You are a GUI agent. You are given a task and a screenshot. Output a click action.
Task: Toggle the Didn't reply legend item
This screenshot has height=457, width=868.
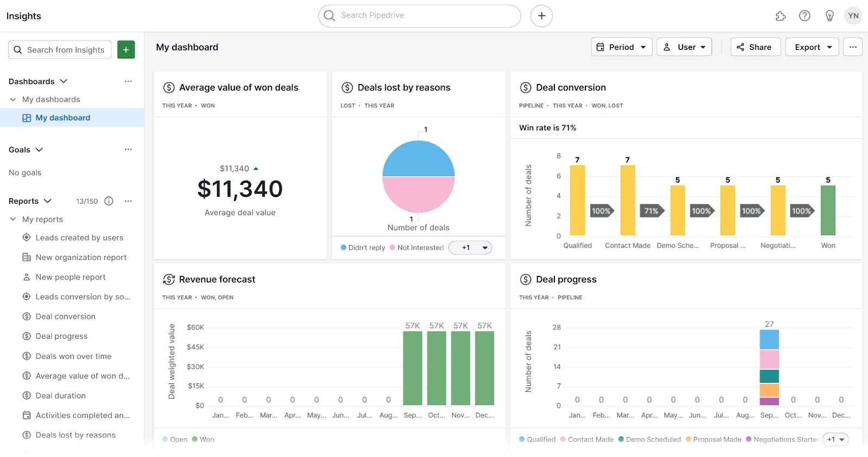tap(362, 248)
